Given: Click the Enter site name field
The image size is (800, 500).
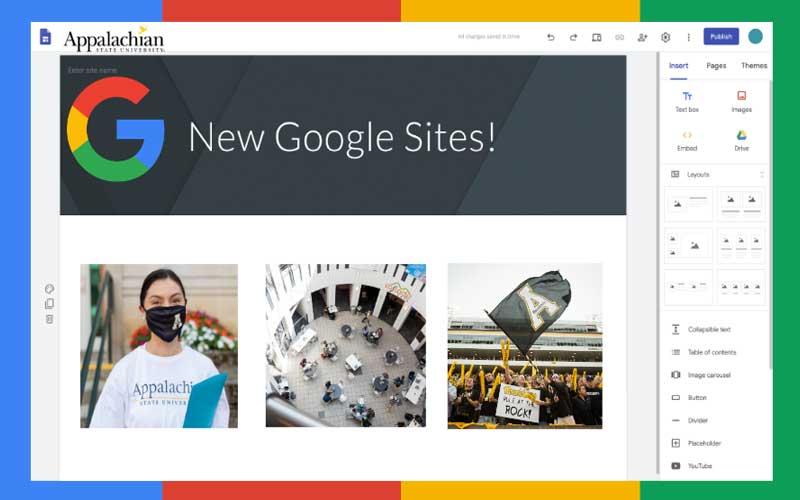Looking at the screenshot, I should 93,70.
